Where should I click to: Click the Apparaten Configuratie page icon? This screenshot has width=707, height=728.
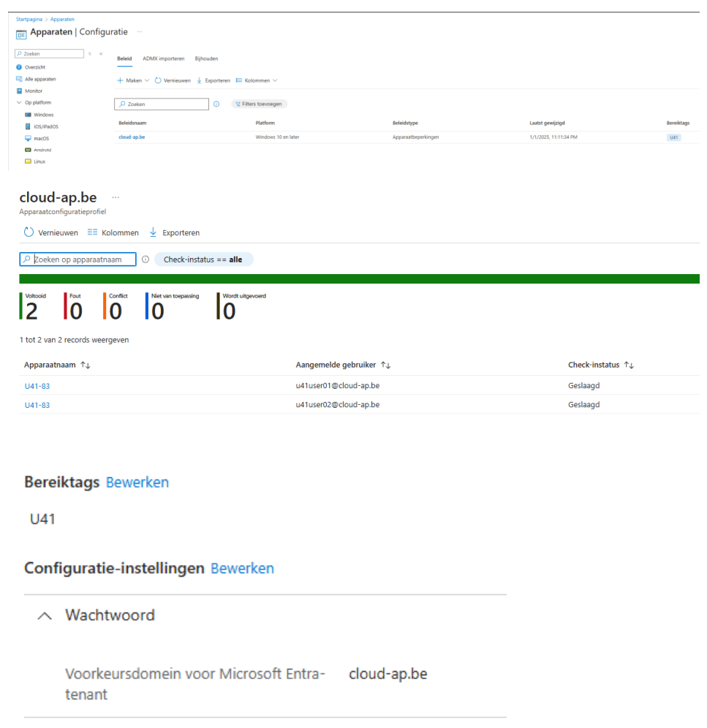coord(21,34)
